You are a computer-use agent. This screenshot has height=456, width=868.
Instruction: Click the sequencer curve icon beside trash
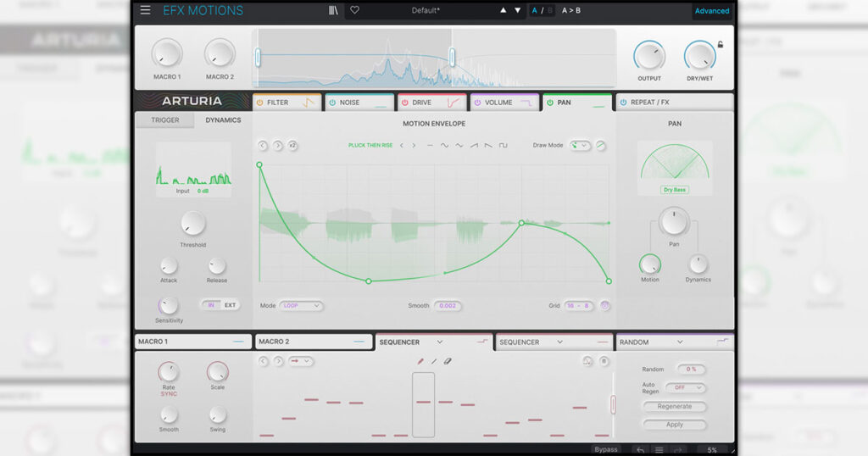pos(587,361)
